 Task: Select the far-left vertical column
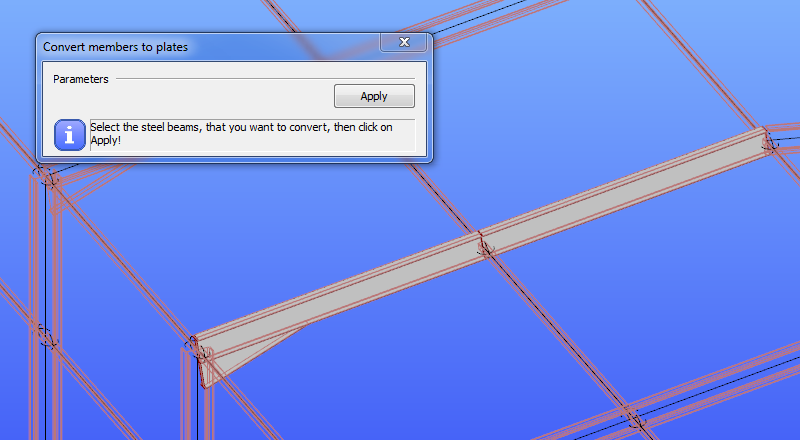pos(45,306)
